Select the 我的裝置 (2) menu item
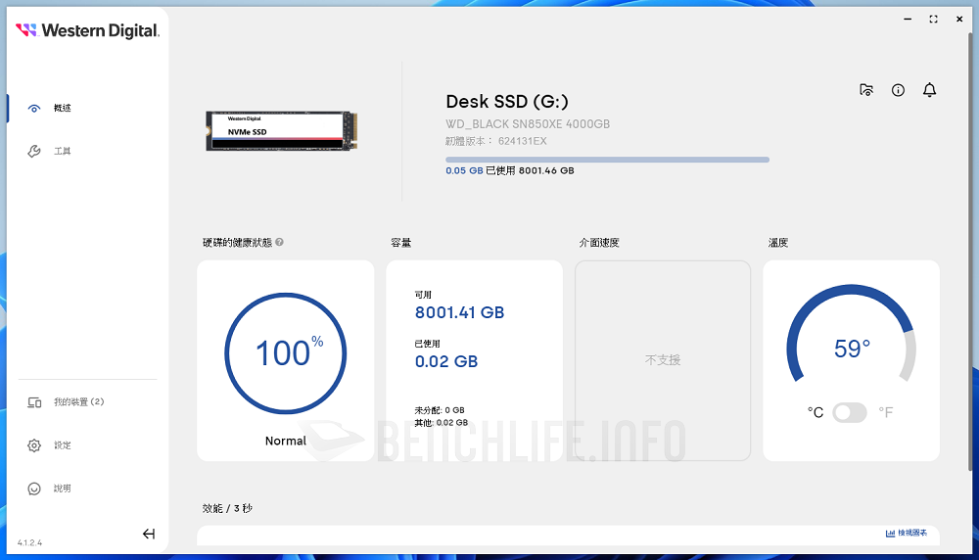The image size is (979, 560). click(78, 402)
